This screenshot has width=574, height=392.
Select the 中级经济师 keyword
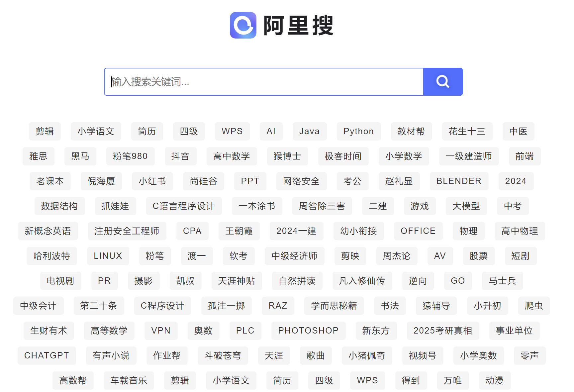[295, 256]
